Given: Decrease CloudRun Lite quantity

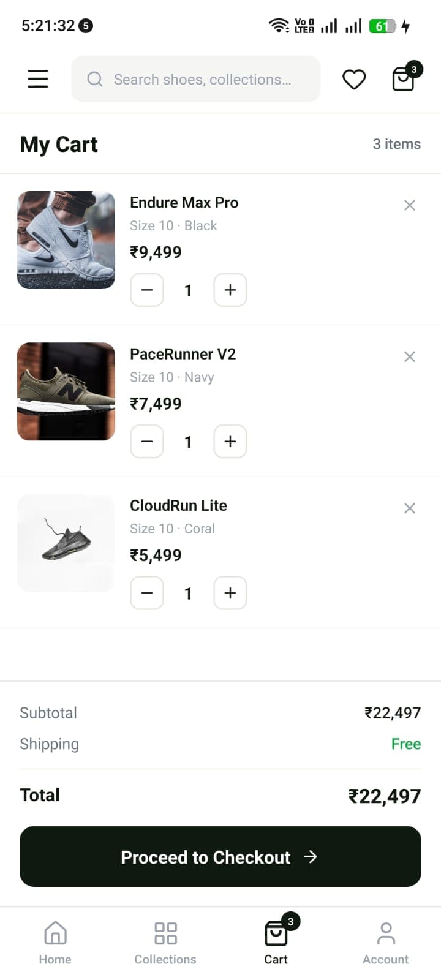Looking at the screenshot, I should [x=147, y=592].
